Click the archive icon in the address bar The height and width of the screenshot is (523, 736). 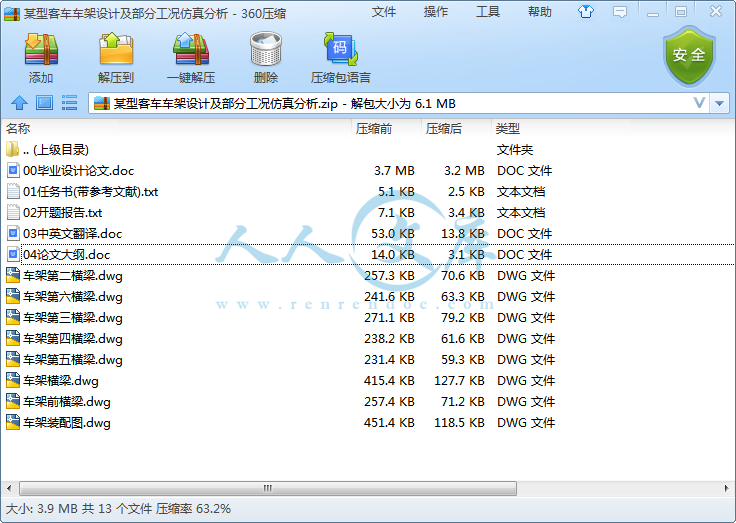pos(102,103)
